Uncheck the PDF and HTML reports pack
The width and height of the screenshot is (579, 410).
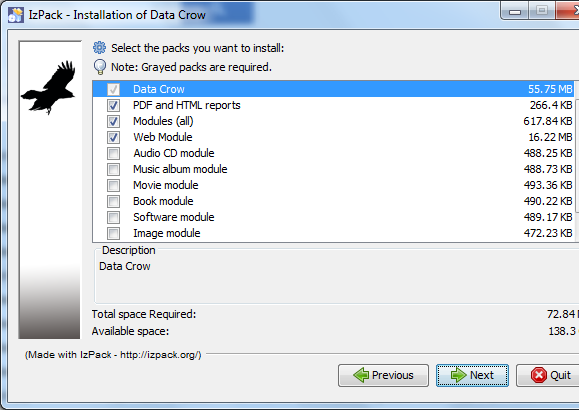click(113, 106)
